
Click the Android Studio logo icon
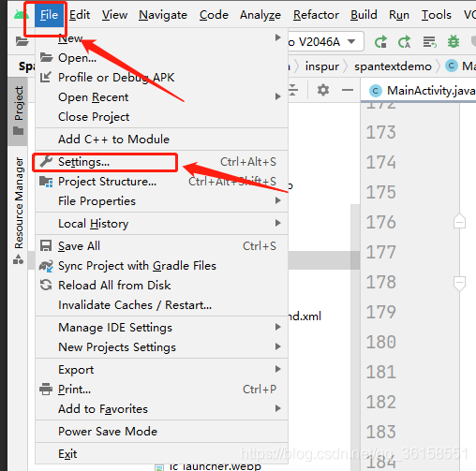[22, 15]
